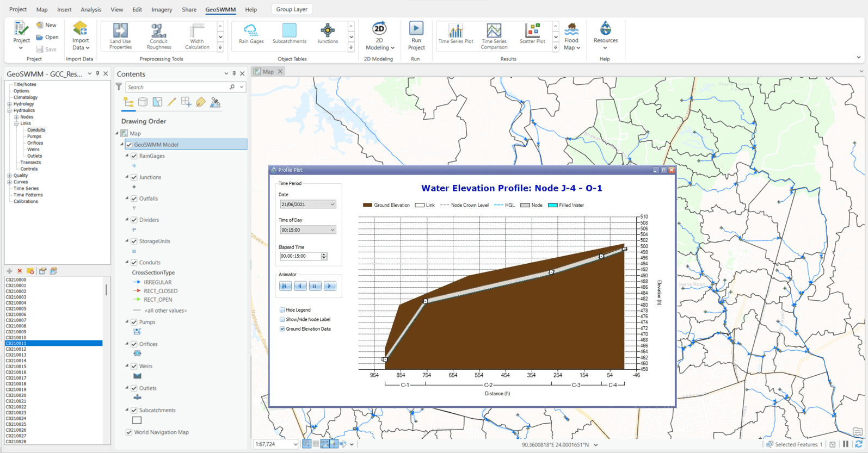Select the Map view tab
The height and width of the screenshot is (453, 868).
click(x=268, y=72)
